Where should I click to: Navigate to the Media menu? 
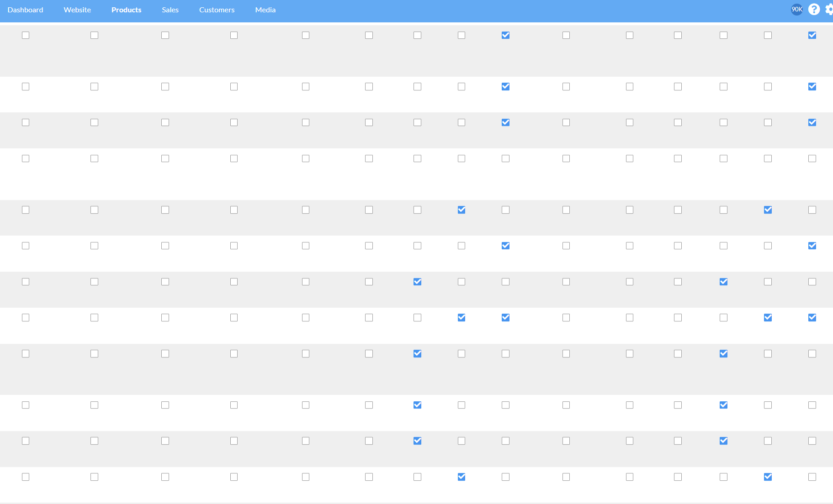pyautogui.click(x=265, y=10)
